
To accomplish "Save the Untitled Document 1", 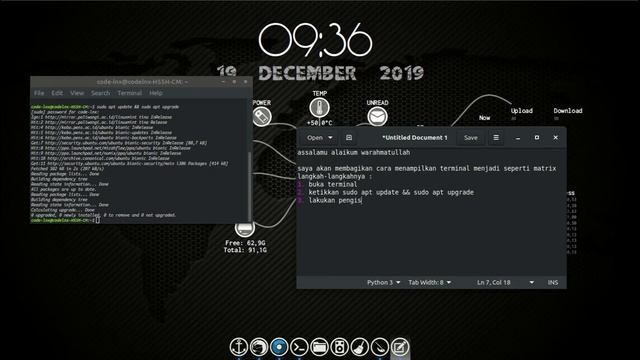I will (x=471, y=138).
